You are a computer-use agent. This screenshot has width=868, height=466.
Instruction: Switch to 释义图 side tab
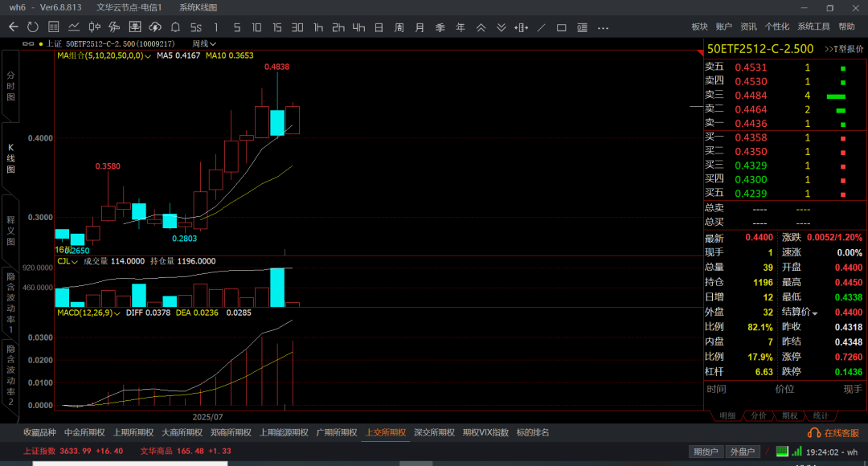point(10,231)
